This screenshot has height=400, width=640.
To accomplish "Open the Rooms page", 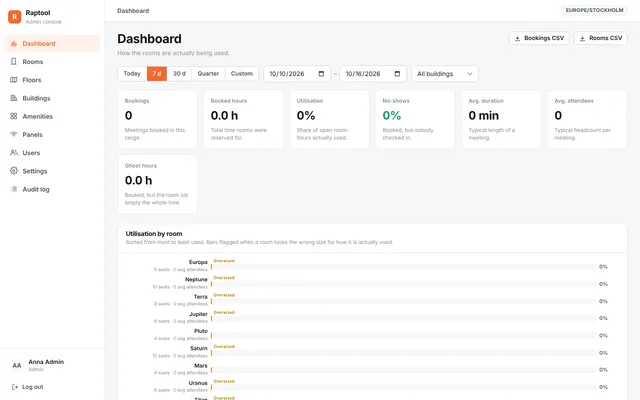I will (x=52, y=62).
